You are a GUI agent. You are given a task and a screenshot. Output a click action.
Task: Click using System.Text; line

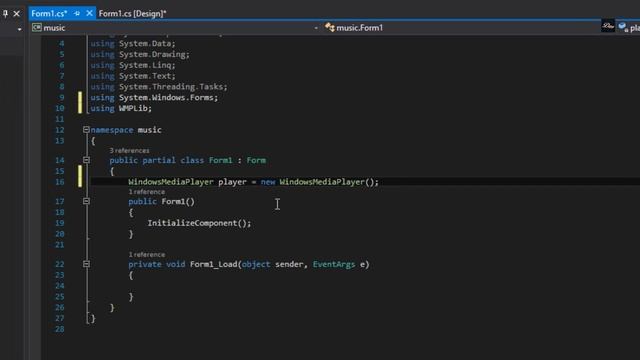(133, 76)
